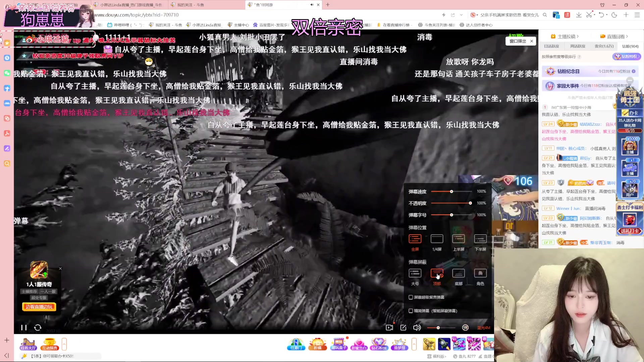Screen dimensions: 644x362
Task: Open Sogou search engine dropdown
Action: [x=474, y=15]
